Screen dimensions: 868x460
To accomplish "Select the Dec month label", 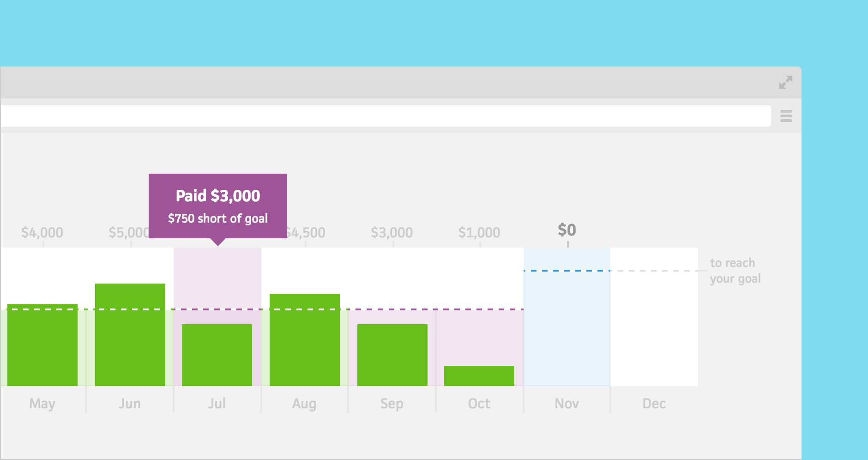I will click(654, 403).
